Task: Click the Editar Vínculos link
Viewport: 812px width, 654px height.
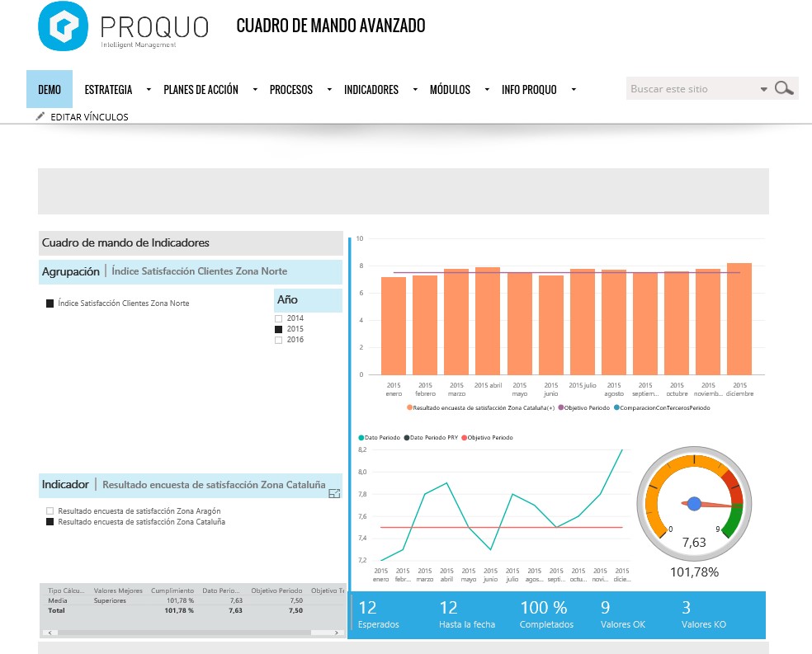Action: 89,117
